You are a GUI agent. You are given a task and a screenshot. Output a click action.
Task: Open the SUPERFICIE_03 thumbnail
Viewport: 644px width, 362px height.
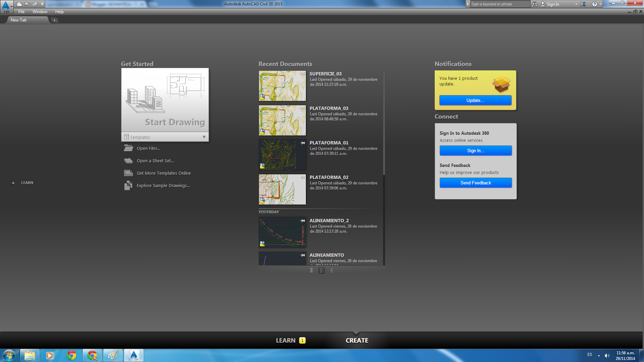(282, 86)
